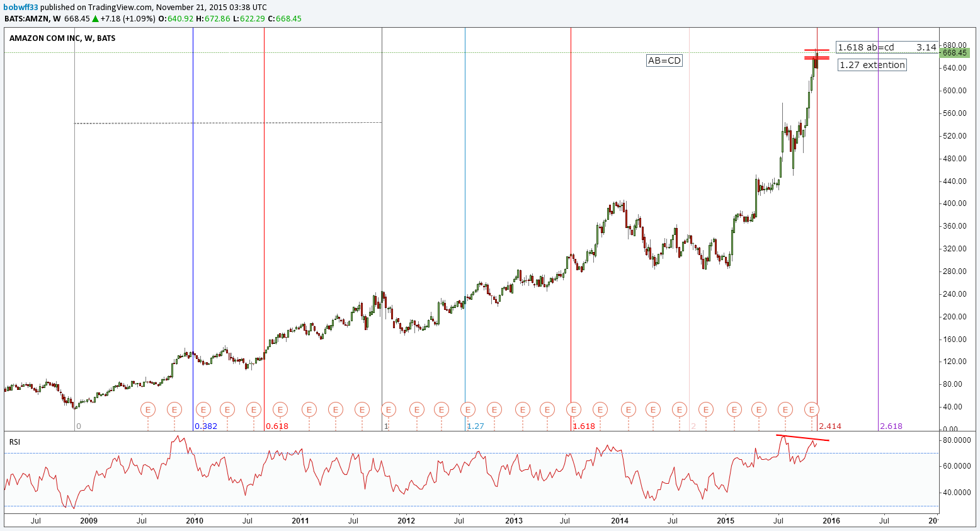Click the red 0.618 time zone label
The image size is (980, 531).
277,426
